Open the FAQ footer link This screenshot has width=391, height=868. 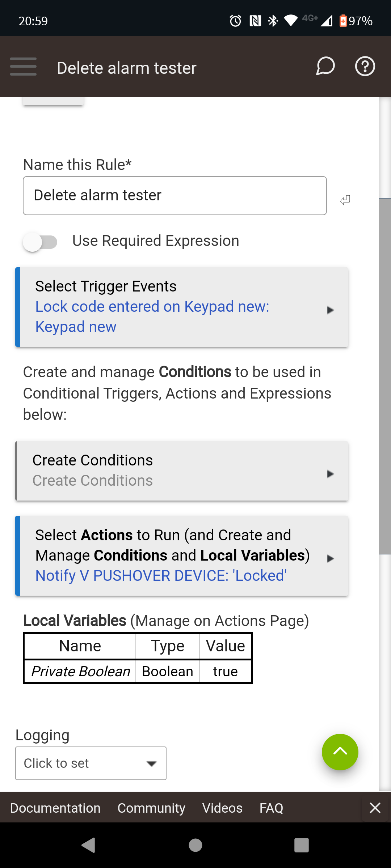(x=271, y=808)
